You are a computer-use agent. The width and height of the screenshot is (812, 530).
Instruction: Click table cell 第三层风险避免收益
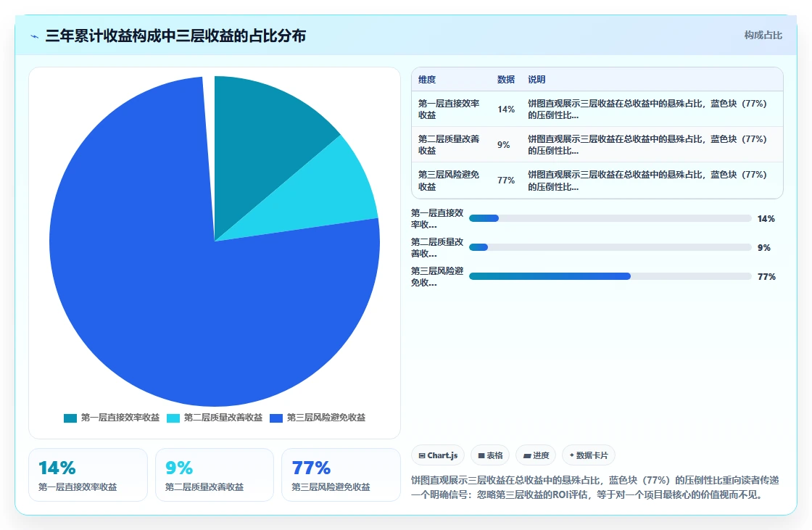click(449, 181)
